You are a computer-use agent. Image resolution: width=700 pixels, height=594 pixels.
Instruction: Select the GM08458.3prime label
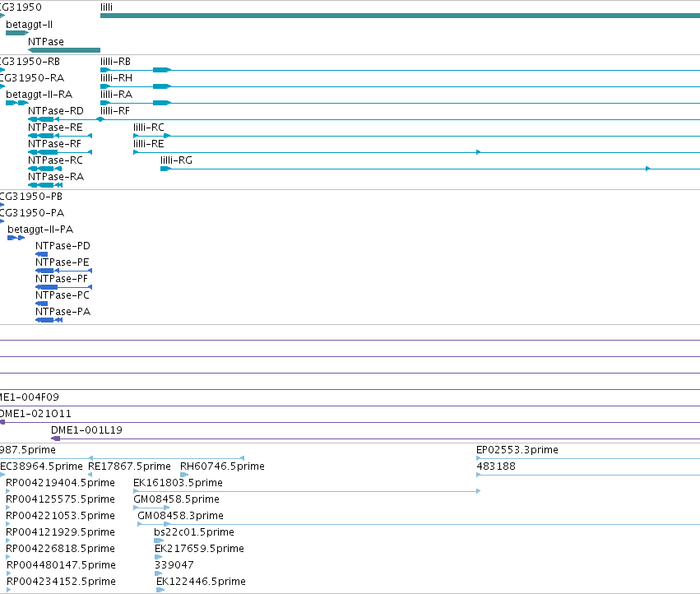[x=180, y=516]
